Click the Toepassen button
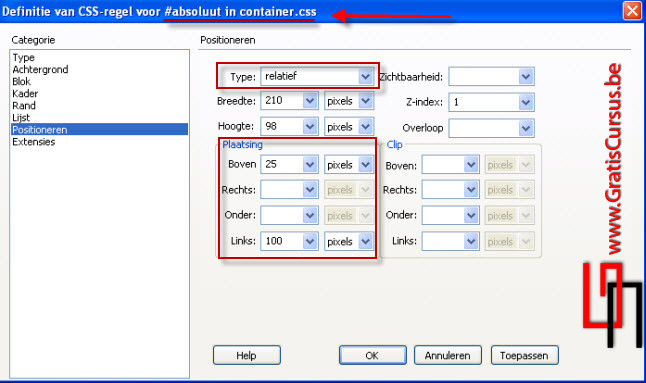Image resolution: width=646 pixels, height=383 pixels. pos(524,355)
